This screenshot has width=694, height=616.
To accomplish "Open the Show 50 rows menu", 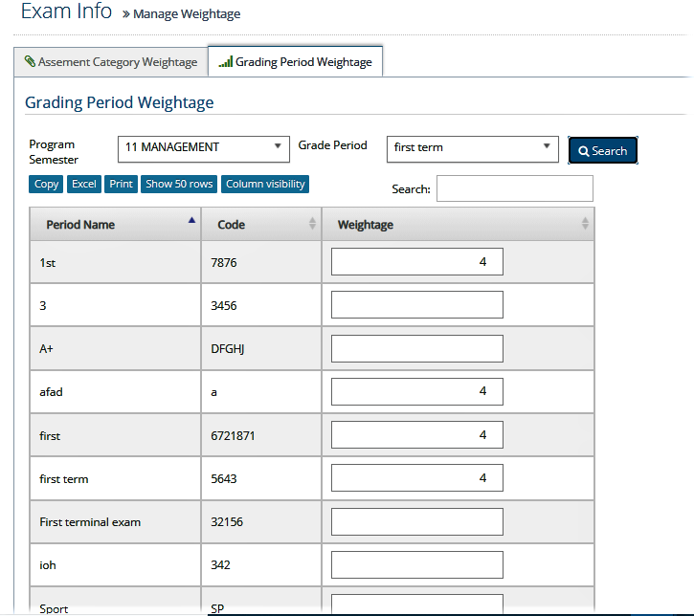I will coord(179,184).
